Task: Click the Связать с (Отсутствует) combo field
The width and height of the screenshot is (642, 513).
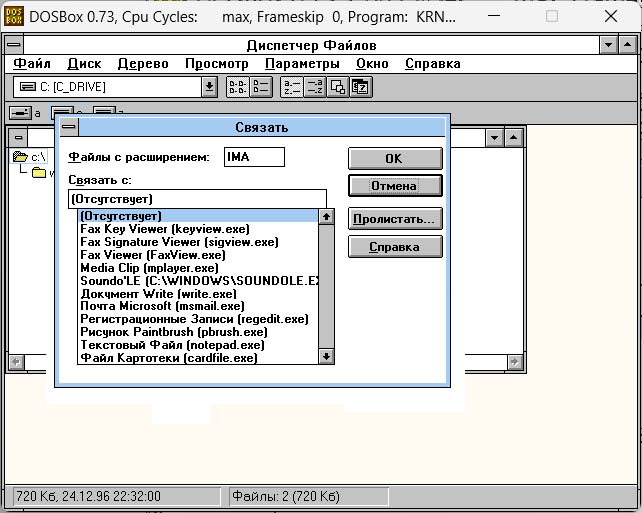Action: click(x=197, y=199)
